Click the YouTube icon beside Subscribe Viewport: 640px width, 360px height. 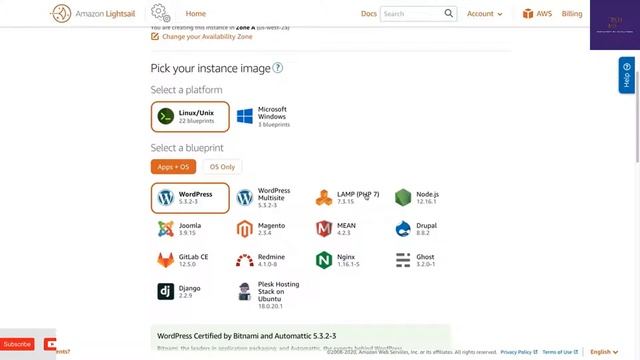pyautogui.click(x=50, y=344)
